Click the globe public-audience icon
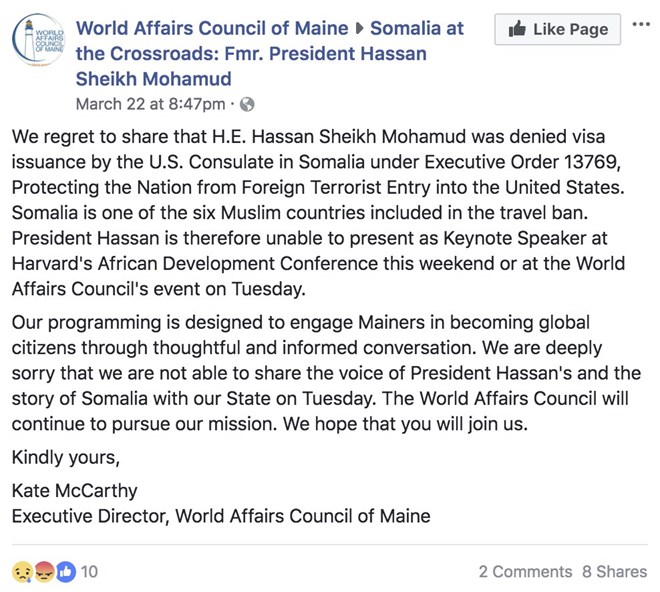 coord(248,103)
